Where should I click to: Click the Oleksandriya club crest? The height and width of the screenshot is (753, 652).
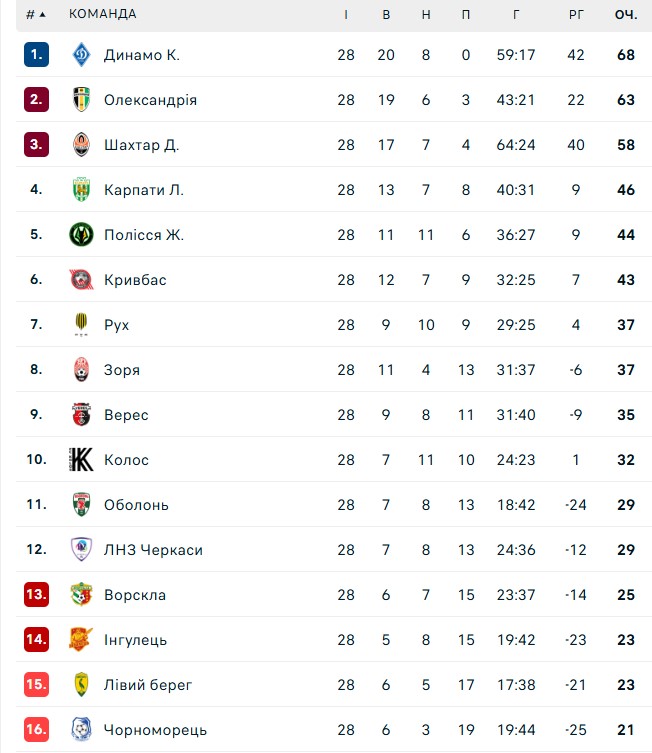point(81,100)
